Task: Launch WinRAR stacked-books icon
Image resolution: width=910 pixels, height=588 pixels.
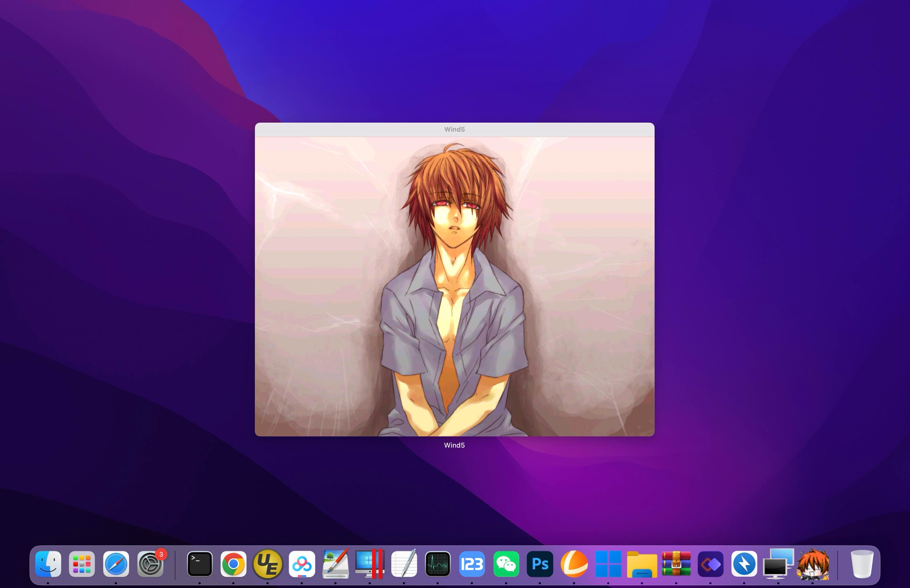Action: [676, 564]
